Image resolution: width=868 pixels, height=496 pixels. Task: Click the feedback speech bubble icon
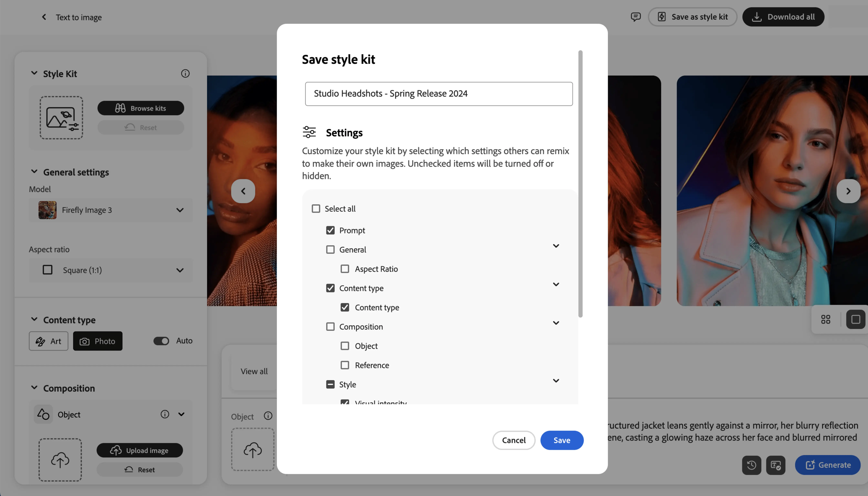(636, 17)
